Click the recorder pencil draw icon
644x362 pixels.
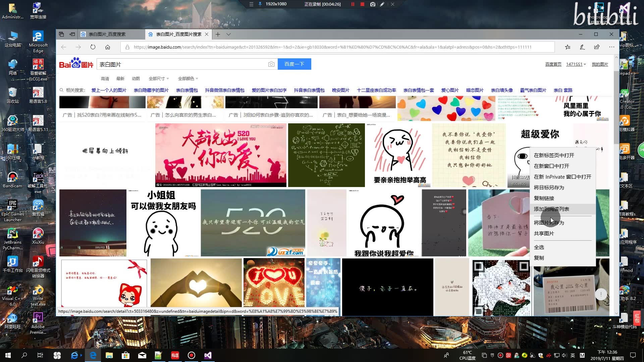(382, 4)
